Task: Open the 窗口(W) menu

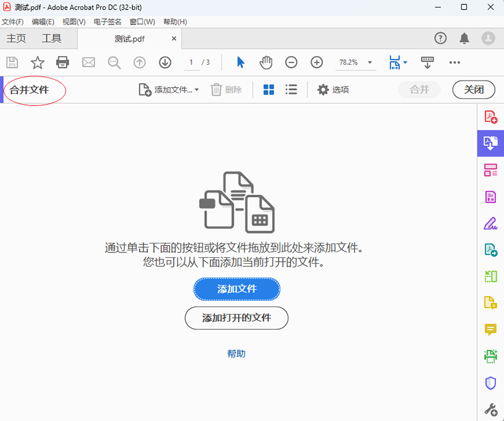Action: (142, 22)
